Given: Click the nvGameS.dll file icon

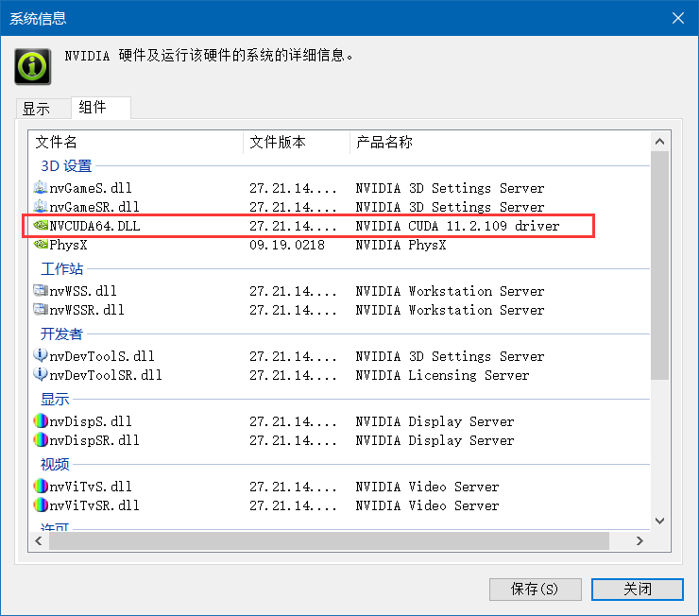Looking at the screenshot, I should pyautogui.click(x=41, y=188).
